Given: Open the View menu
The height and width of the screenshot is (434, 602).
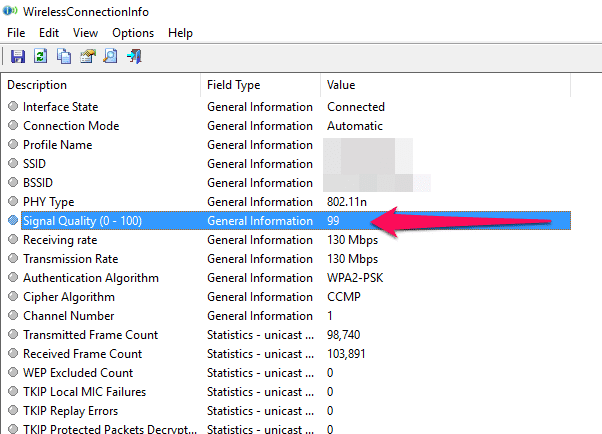Looking at the screenshot, I should click(x=85, y=33).
